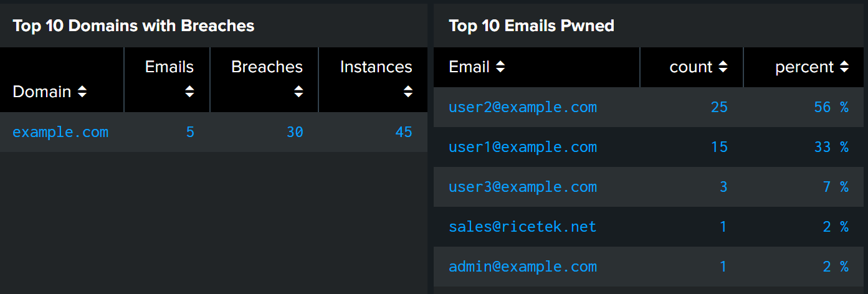Open sales@ricetek.net email entry
The width and height of the screenshot is (868, 294).
click(523, 227)
